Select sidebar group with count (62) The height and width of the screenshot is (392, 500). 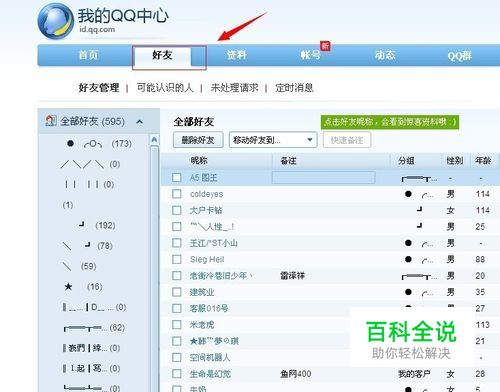[94, 328]
